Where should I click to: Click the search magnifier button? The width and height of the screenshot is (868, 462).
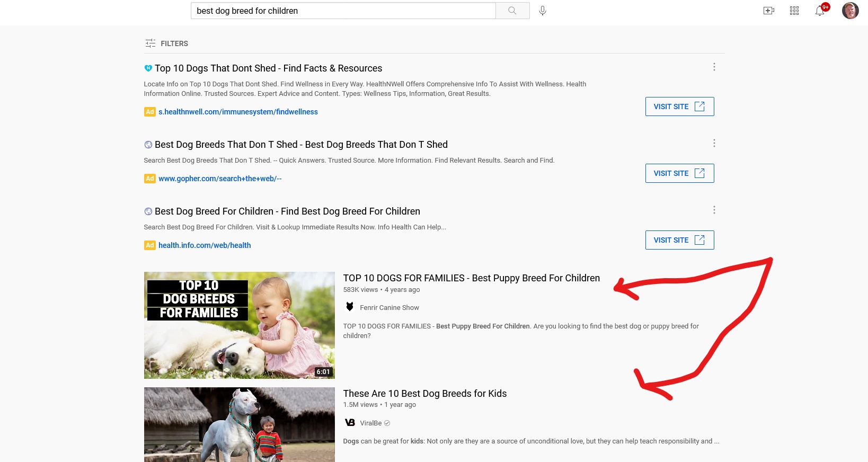[512, 11]
